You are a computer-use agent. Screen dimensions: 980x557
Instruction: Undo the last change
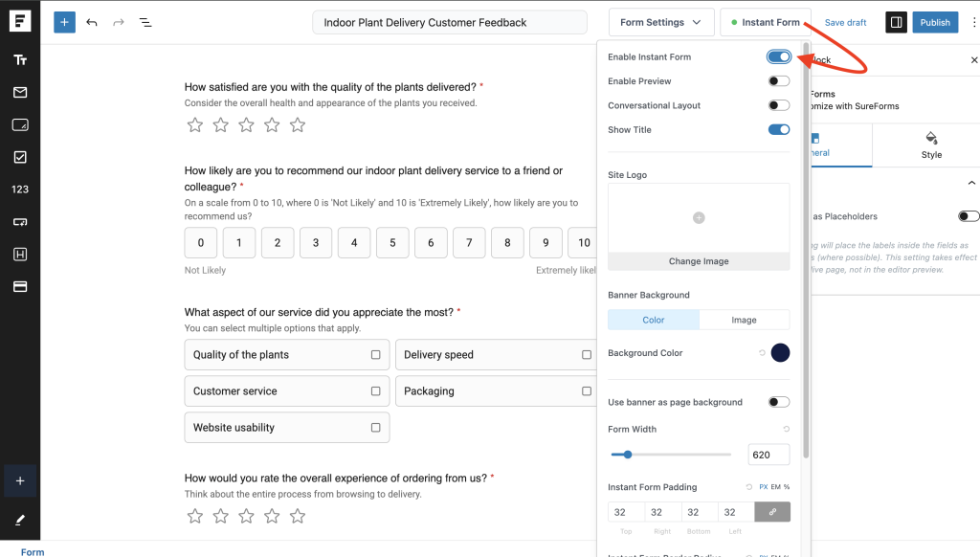point(92,23)
